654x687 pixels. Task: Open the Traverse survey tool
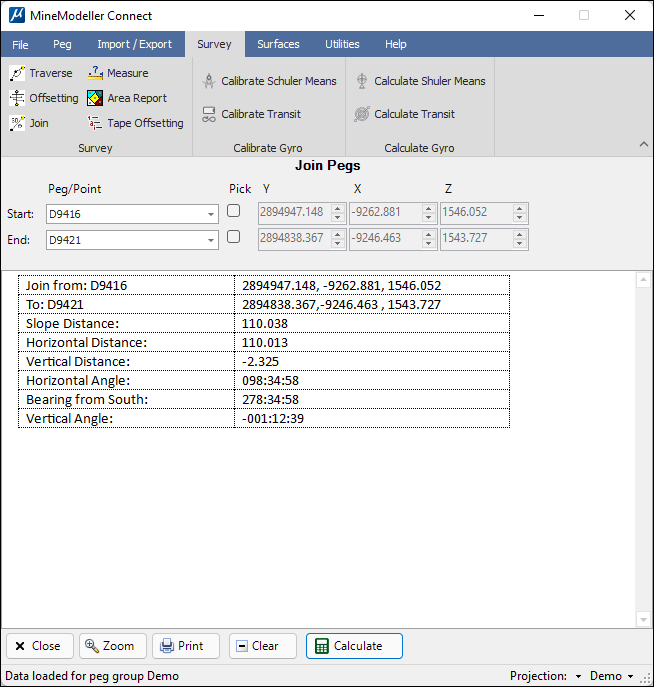[41, 73]
